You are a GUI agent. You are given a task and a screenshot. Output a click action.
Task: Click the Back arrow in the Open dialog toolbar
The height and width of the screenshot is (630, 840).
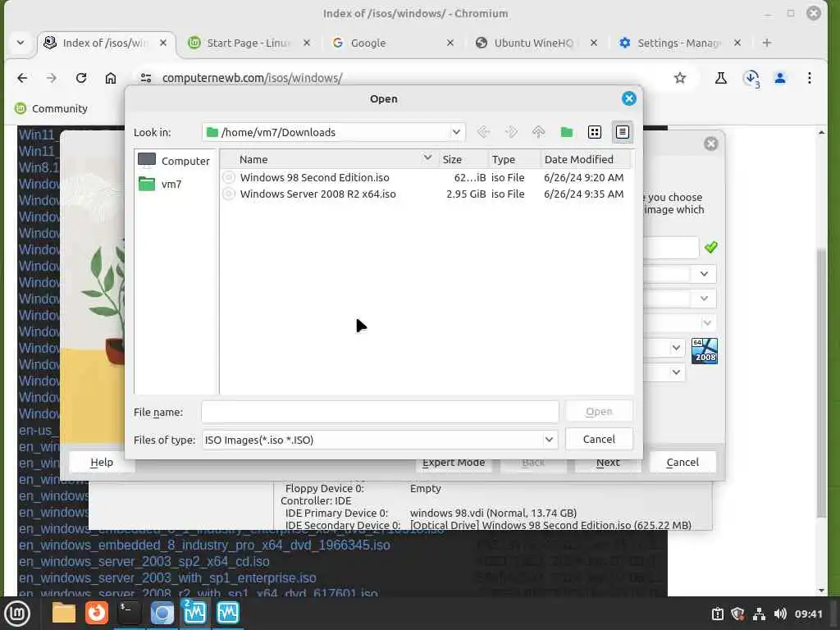point(483,132)
